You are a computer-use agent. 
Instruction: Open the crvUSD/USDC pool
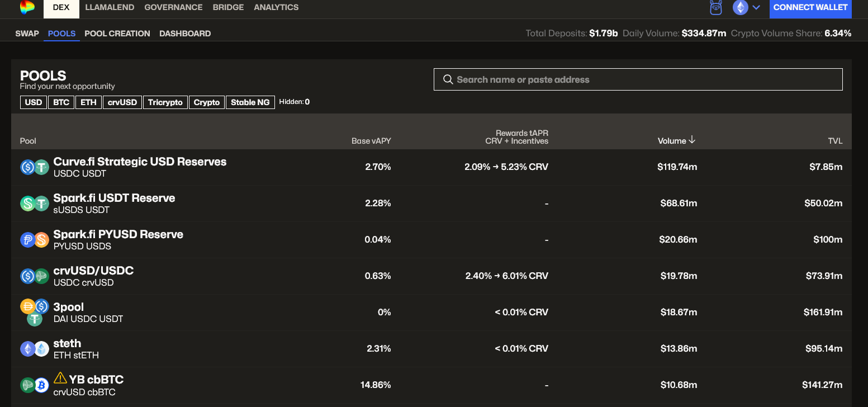click(431, 276)
